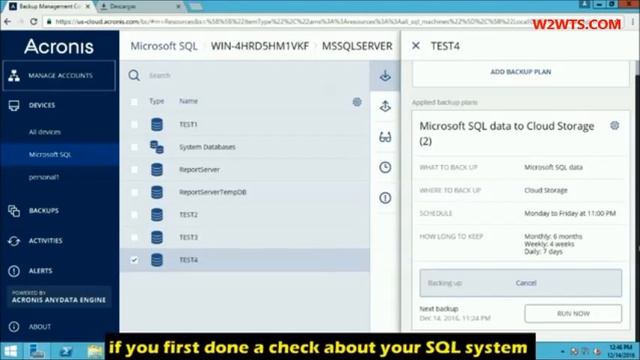Click the System Databases stacked icon
The width and height of the screenshot is (640, 360).
tap(157, 147)
